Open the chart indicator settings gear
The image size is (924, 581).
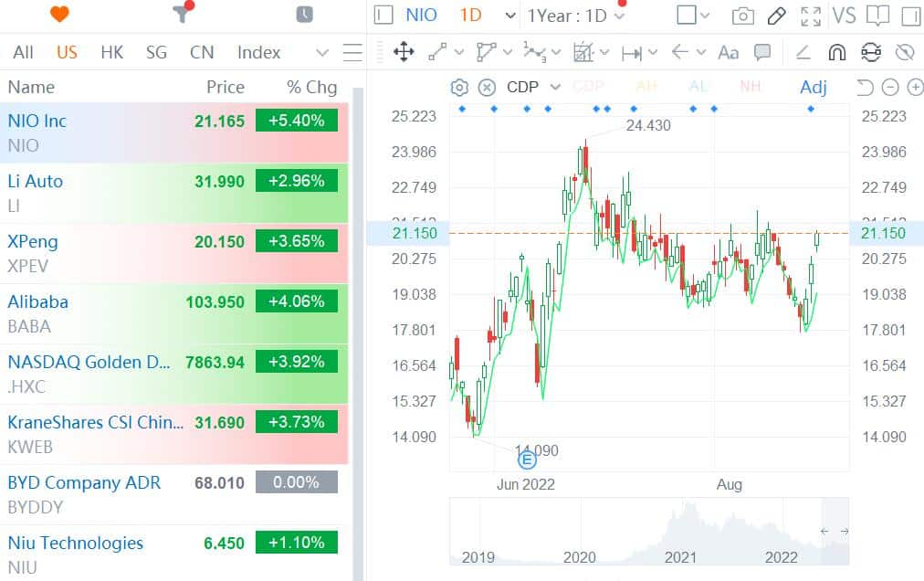click(x=460, y=88)
